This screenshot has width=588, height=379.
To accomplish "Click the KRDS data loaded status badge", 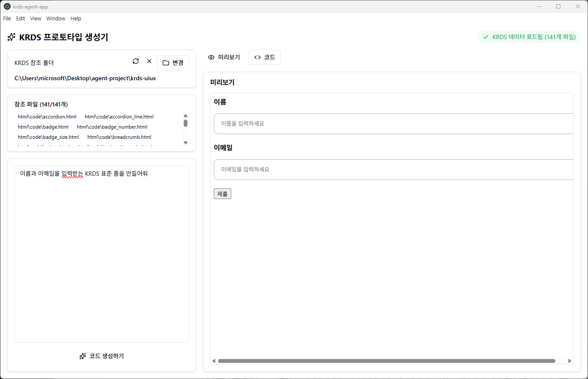I will (x=529, y=37).
